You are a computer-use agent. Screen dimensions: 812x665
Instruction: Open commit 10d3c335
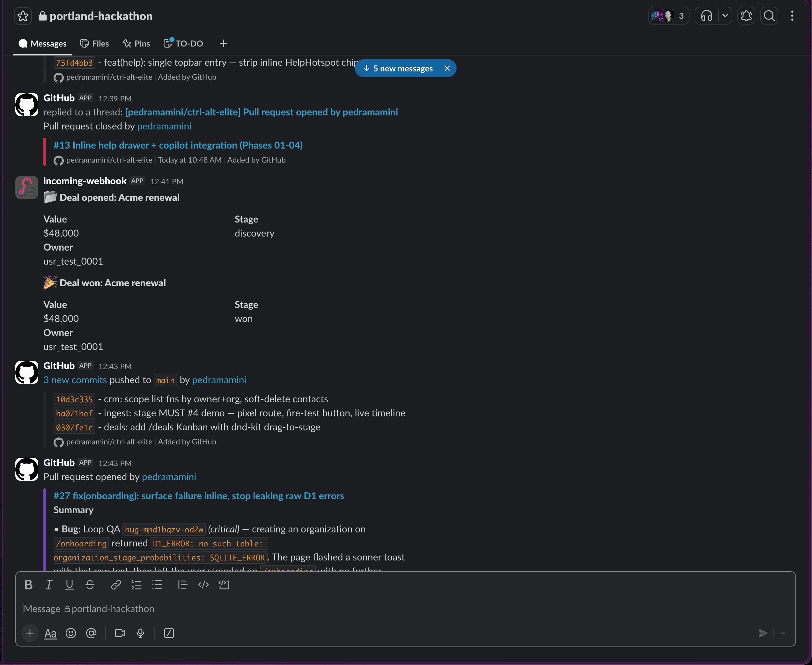[x=74, y=399]
